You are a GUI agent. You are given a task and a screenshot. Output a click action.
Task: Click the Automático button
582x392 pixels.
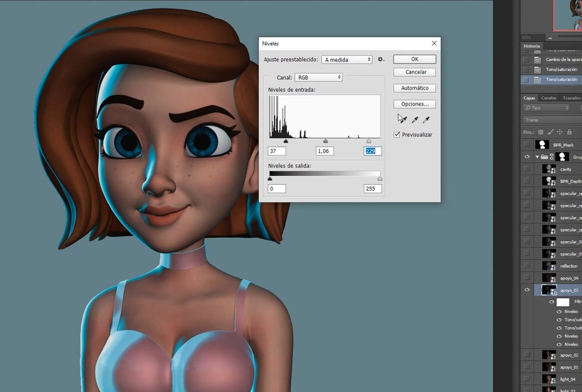coord(415,88)
